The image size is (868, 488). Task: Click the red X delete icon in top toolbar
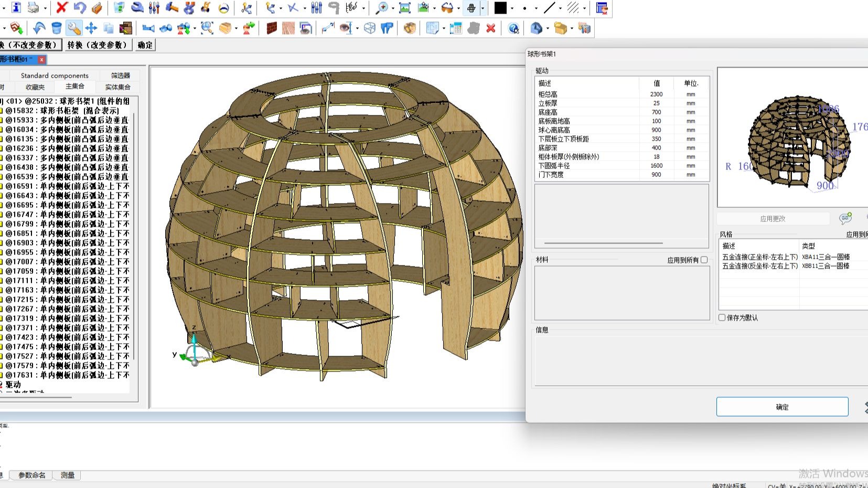click(62, 8)
